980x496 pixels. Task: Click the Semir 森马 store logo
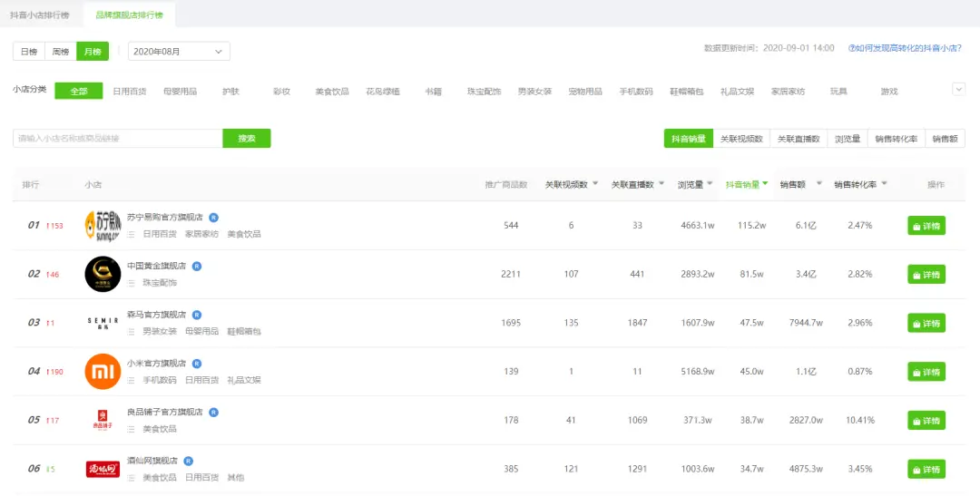103,323
